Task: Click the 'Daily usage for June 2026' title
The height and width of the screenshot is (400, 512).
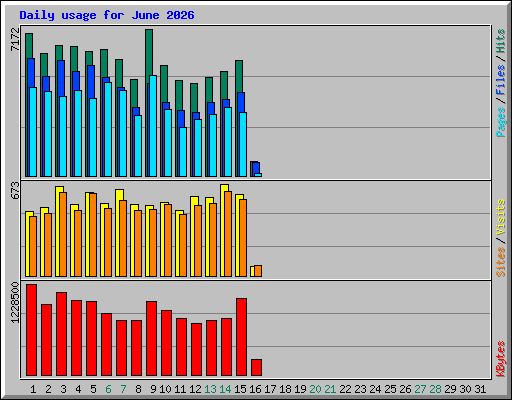Action: (x=107, y=15)
